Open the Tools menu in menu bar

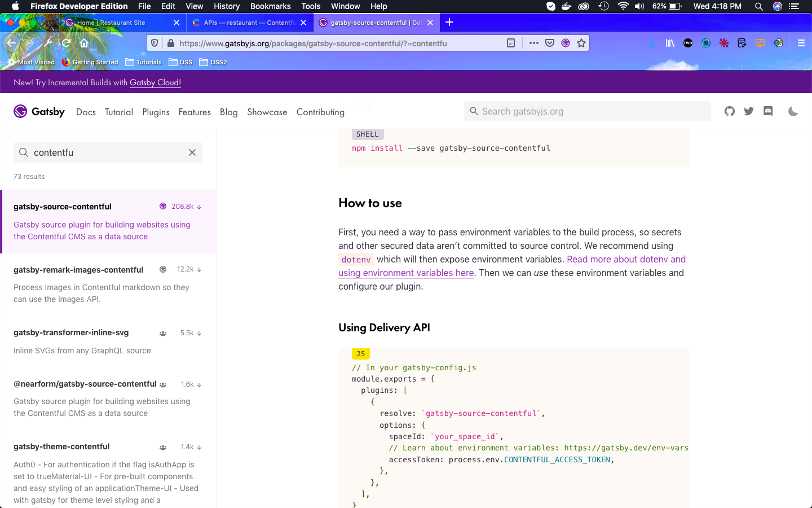point(311,6)
